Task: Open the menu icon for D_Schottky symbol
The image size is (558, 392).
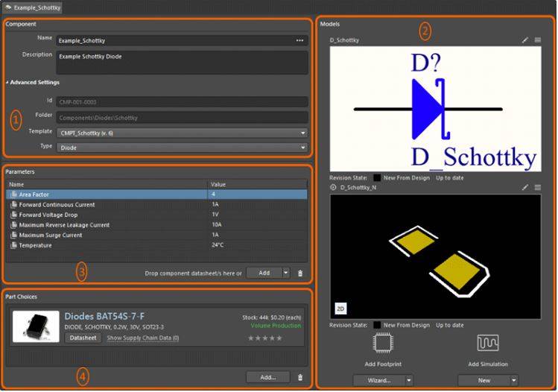Action: 537,40
